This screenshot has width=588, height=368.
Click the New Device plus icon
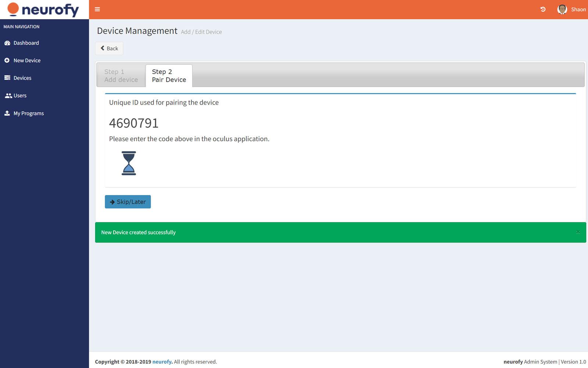coord(7,60)
